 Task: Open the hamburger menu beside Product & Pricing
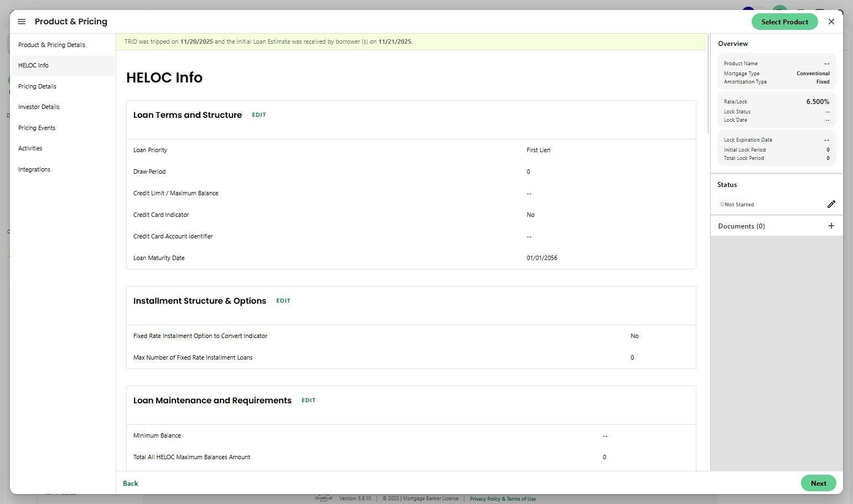(x=22, y=22)
